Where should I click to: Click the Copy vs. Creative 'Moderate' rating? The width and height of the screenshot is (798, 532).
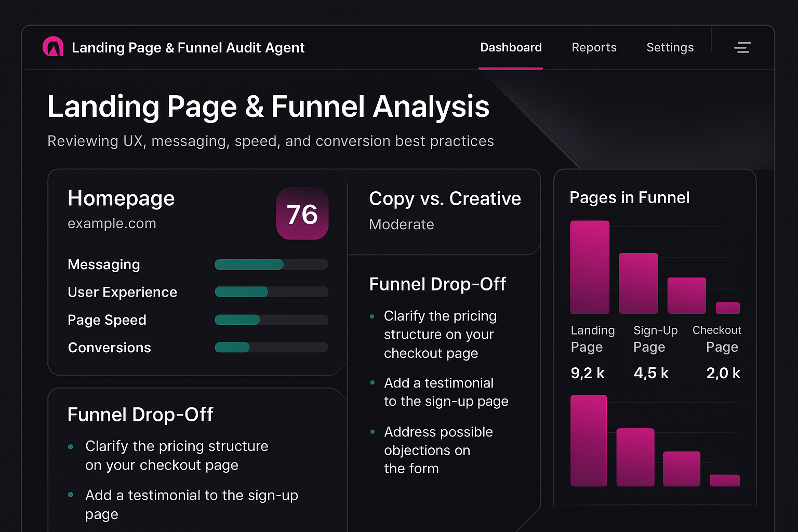(x=401, y=224)
